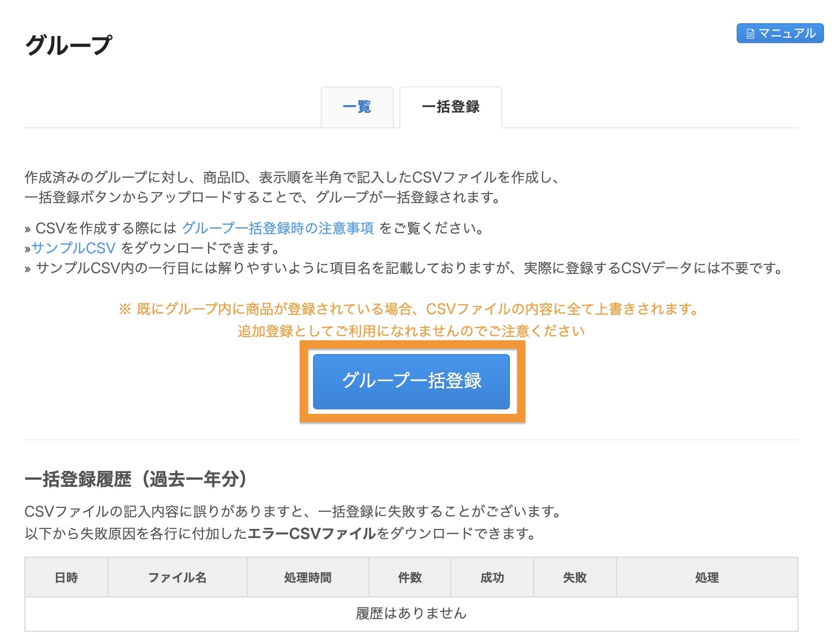Click the 失敗 column header
The image size is (834, 644).
click(574, 577)
